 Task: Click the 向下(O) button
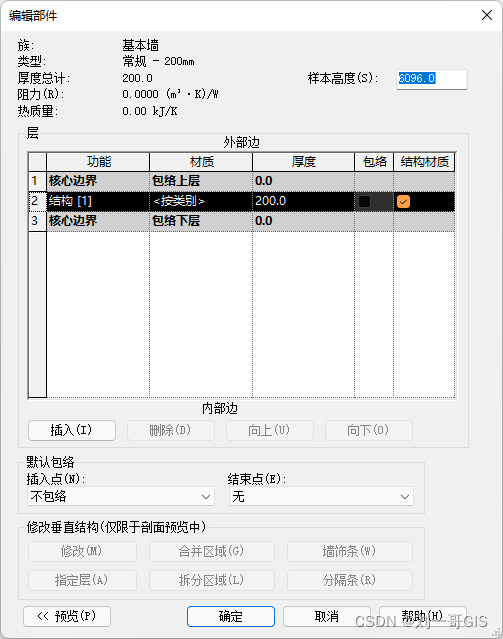pos(369,430)
